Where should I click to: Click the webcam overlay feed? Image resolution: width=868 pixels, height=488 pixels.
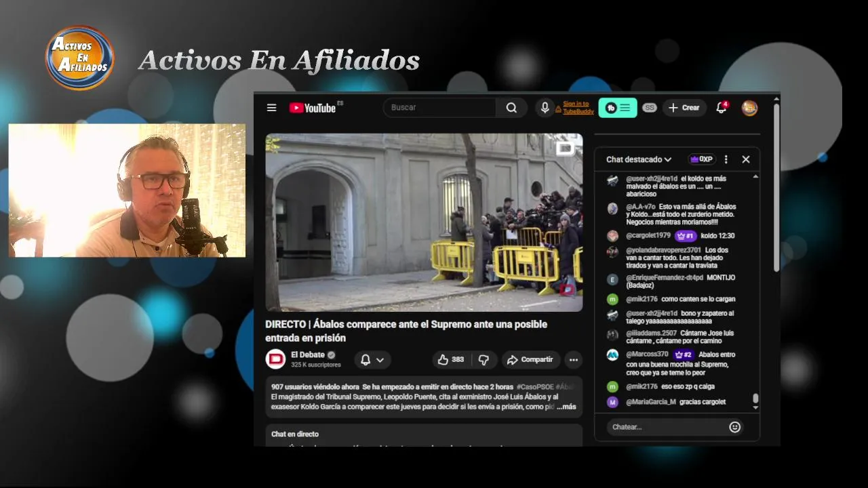[x=127, y=190]
